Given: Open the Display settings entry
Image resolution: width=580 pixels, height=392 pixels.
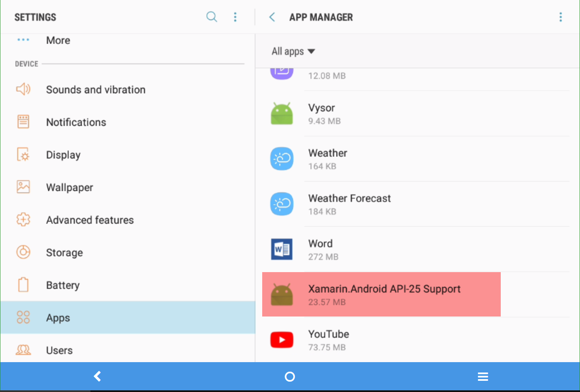Looking at the screenshot, I should click(128, 155).
